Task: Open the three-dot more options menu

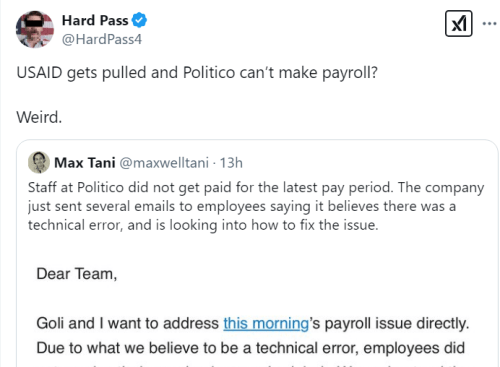Action: click(x=489, y=24)
